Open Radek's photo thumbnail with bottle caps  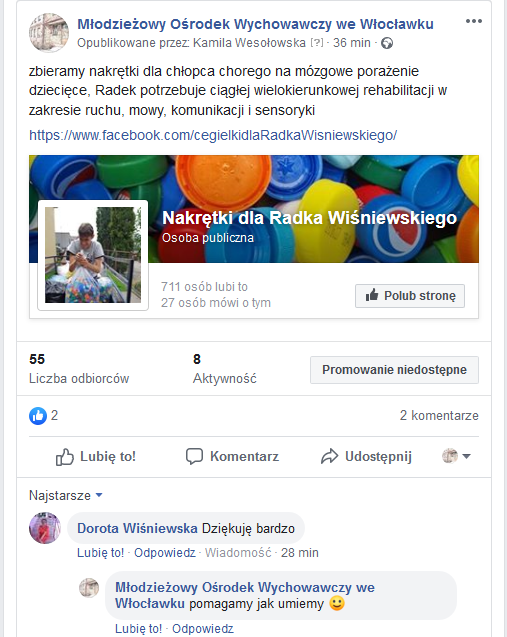(x=93, y=255)
